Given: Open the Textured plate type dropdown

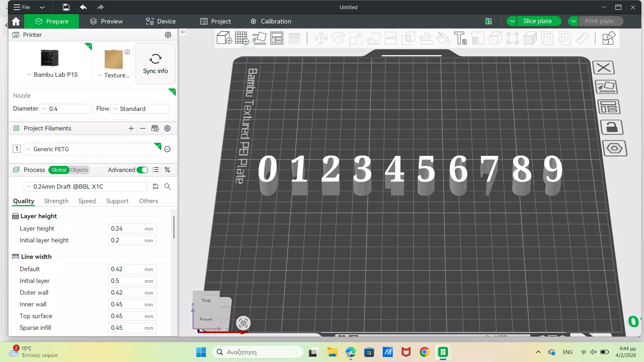Looking at the screenshot, I should (x=99, y=75).
